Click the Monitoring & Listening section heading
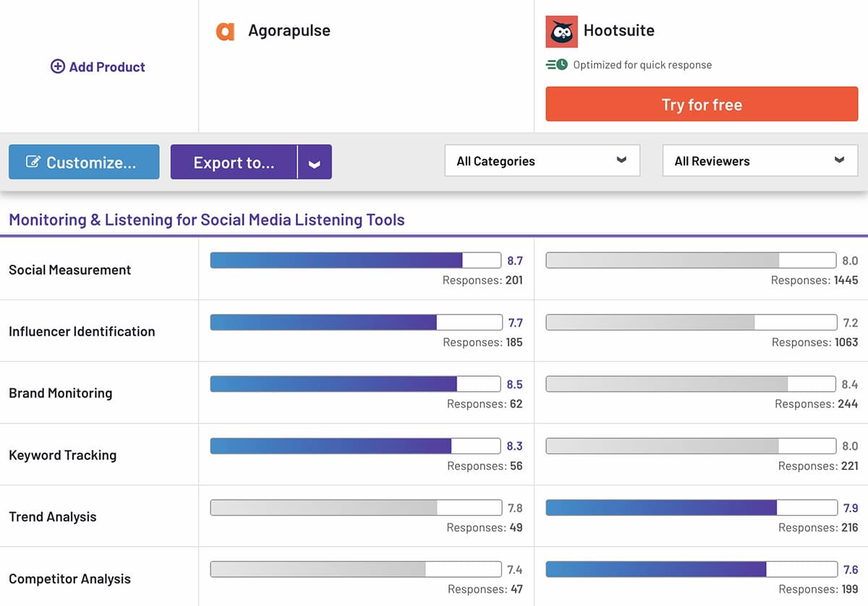The image size is (868, 606). pyautogui.click(x=207, y=220)
